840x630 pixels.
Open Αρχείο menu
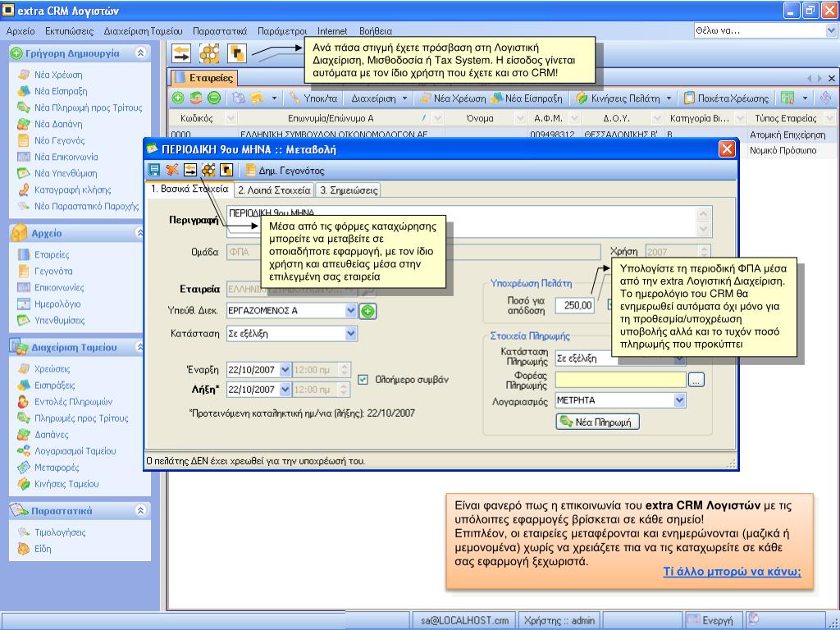point(21,31)
